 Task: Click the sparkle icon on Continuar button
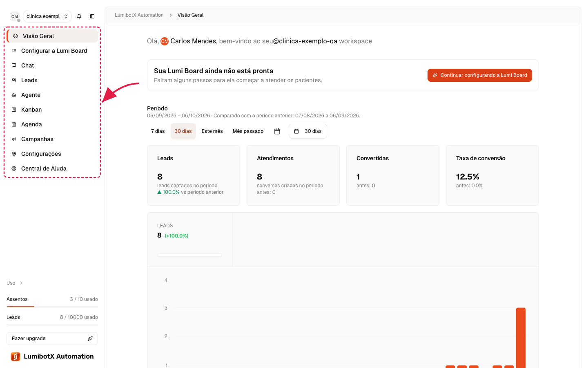pyautogui.click(x=435, y=75)
